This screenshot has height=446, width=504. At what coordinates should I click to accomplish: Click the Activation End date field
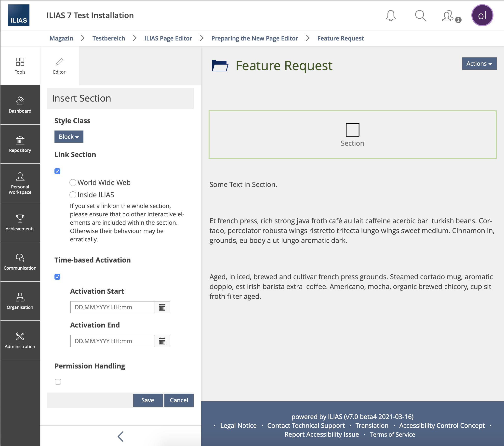tap(112, 341)
